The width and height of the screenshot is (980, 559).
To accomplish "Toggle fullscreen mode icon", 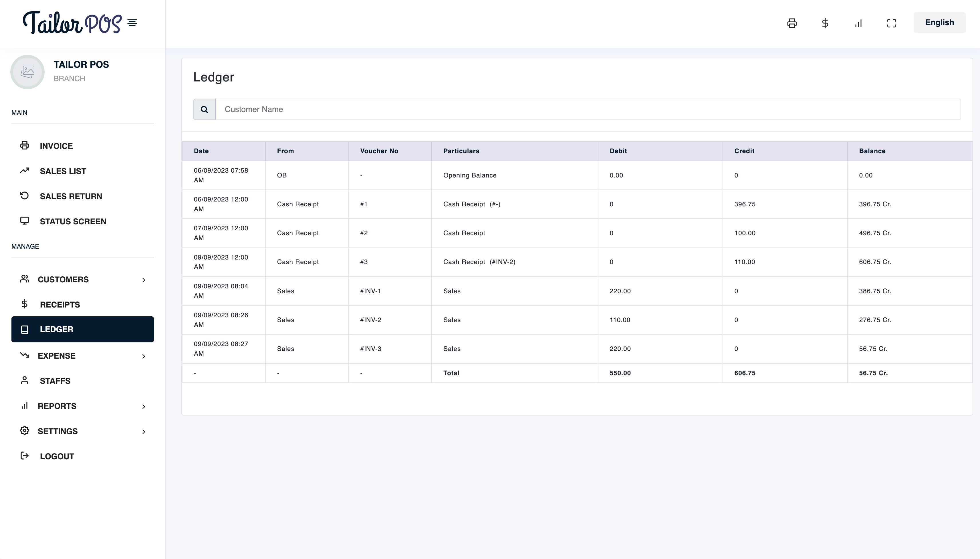I will [x=891, y=23].
